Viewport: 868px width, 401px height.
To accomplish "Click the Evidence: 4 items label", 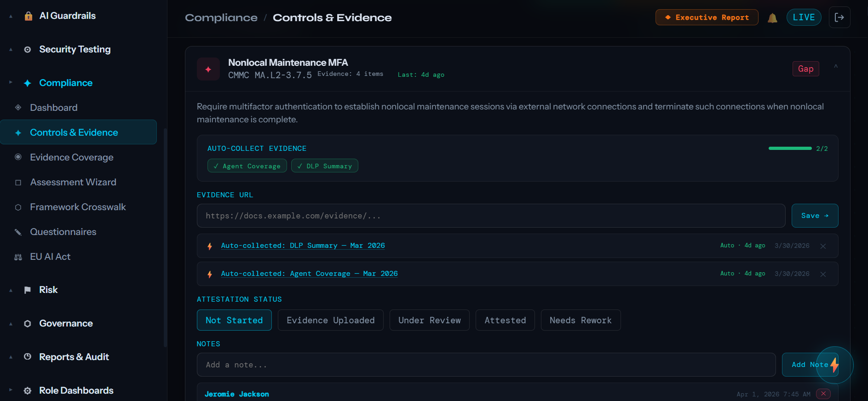I will pyautogui.click(x=350, y=74).
